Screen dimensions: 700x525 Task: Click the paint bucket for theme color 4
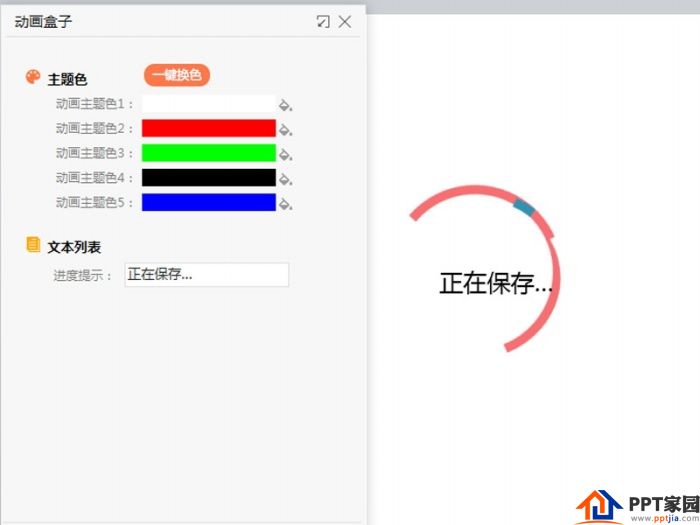tap(285, 179)
